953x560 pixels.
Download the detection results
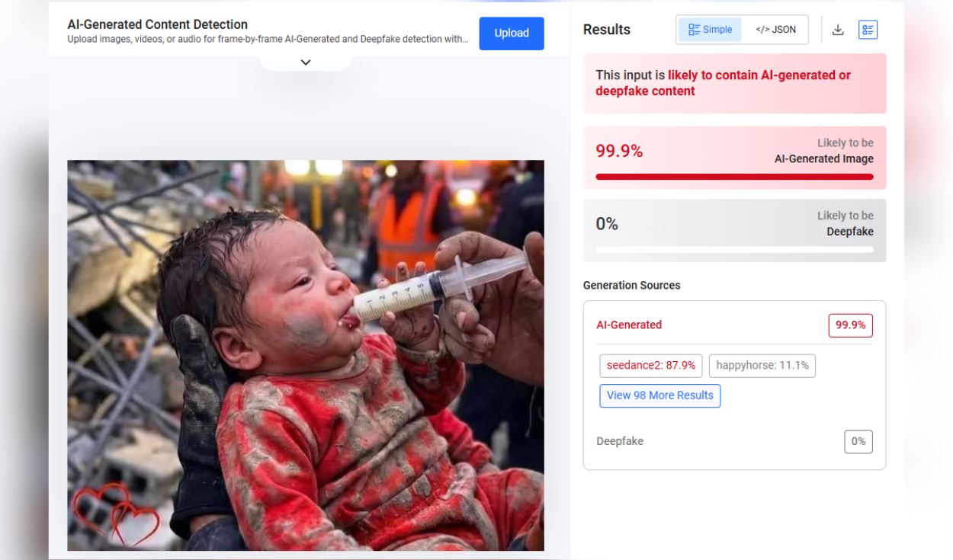pyautogui.click(x=838, y=30)
